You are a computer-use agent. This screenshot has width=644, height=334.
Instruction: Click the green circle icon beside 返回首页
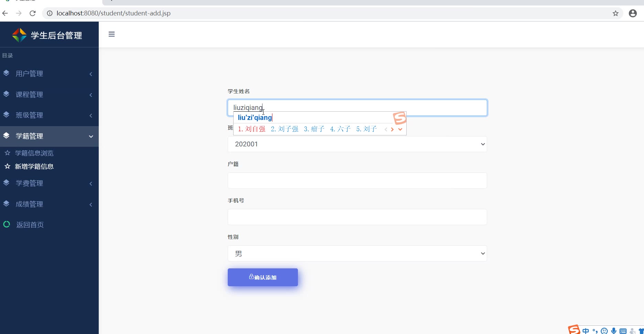(x=7, y=224)
